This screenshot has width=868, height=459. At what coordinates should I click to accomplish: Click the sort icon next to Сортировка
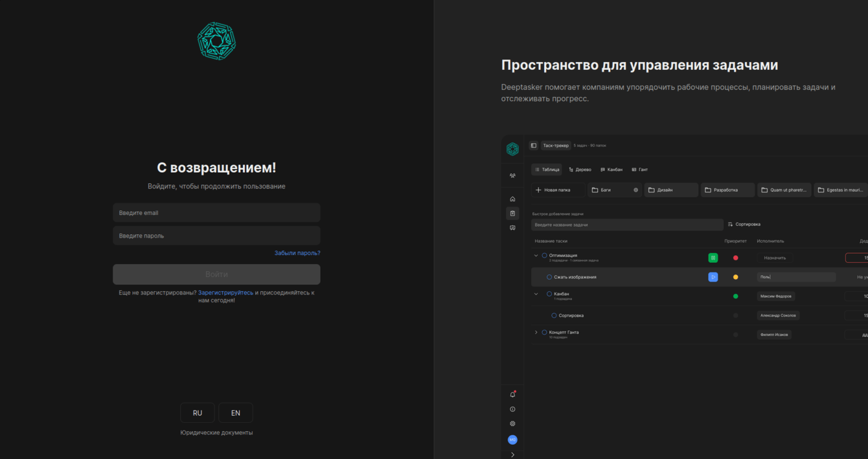[x=730, y=225]
